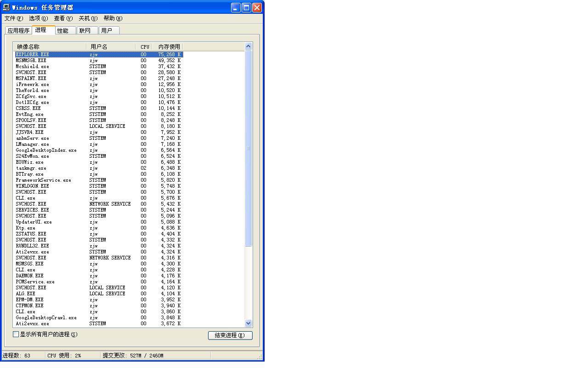The width and height of the screenshot is (588, 368).
Task: Open the 文件(F) menu
Action: [13, 18]
